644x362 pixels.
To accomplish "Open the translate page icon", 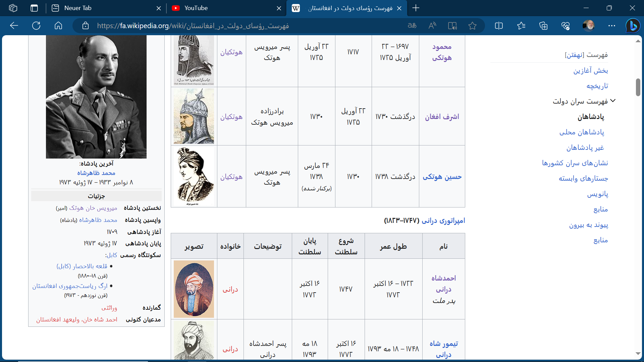I will (x=412, y=25).
